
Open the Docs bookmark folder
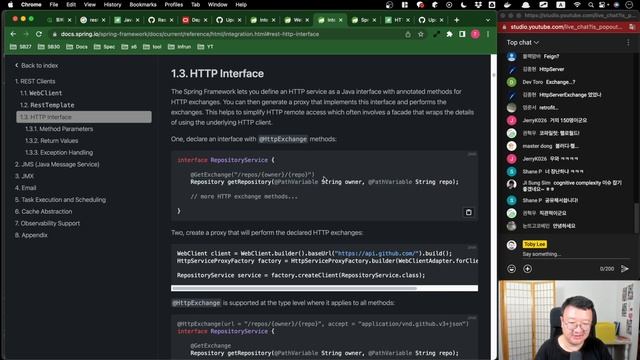tap(77, 47)
